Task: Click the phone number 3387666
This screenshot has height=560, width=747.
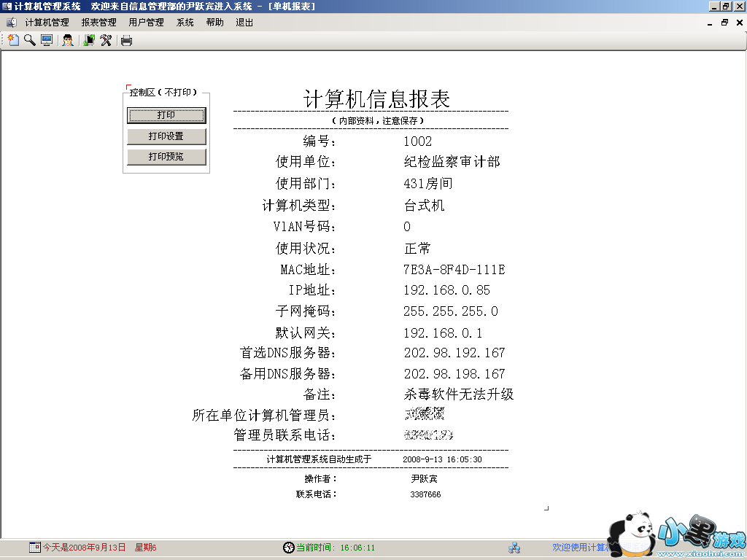Action: [x=425, y=495]
